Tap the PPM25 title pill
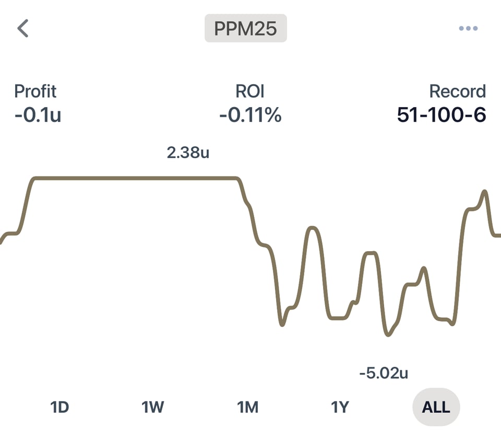Image resolution: width=501 pixels, height=448 pixels. pos(246,28)
